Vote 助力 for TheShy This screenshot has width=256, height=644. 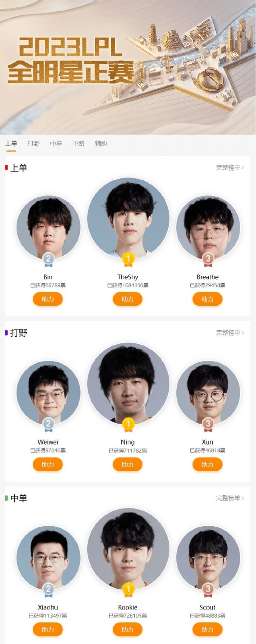coord(128,299)
